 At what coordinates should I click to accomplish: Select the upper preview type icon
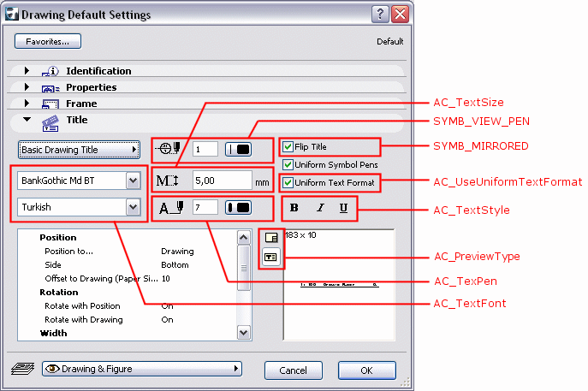[x=271, y=238]
